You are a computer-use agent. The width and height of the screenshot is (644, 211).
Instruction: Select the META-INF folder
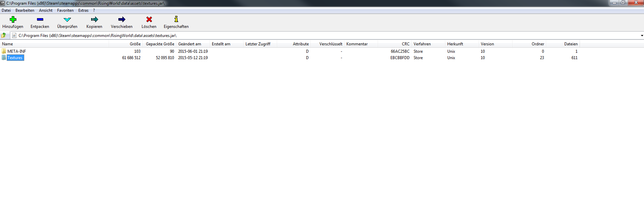click(16, 51)
